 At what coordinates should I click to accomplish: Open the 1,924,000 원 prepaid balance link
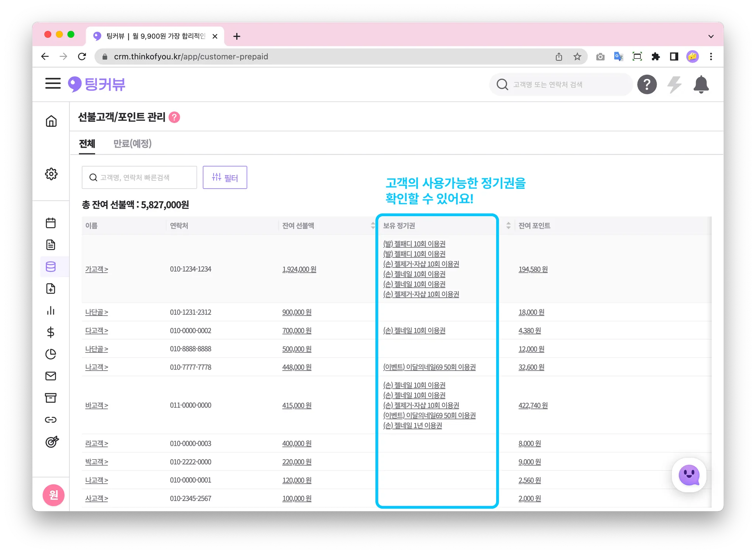[x=299, y=269]
